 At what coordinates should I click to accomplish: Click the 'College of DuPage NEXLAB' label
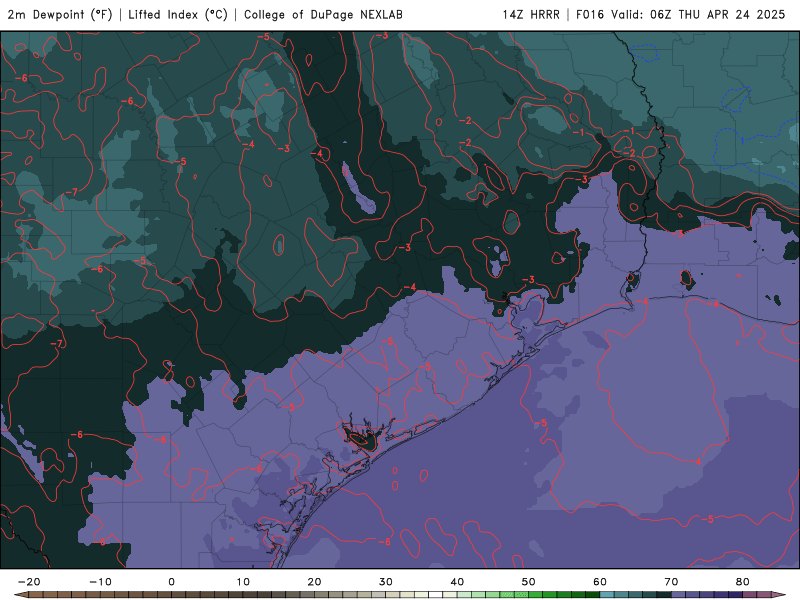coord(323,15)
